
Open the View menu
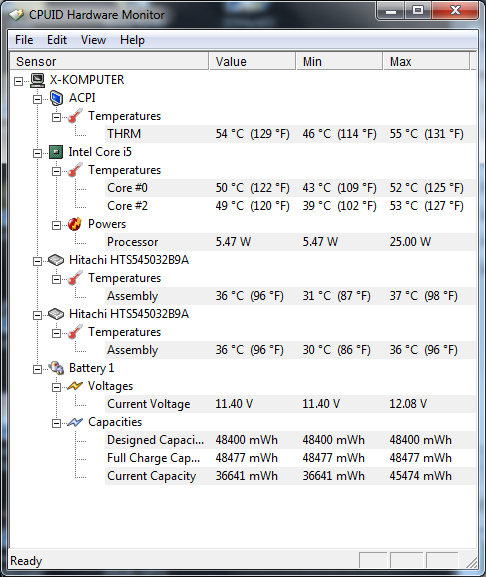[93, 40]
